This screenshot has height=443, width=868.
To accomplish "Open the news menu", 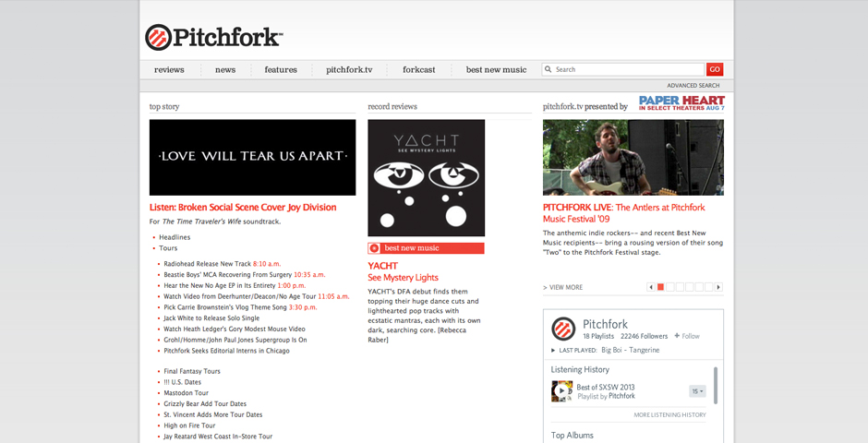I will tap(225, 70).
